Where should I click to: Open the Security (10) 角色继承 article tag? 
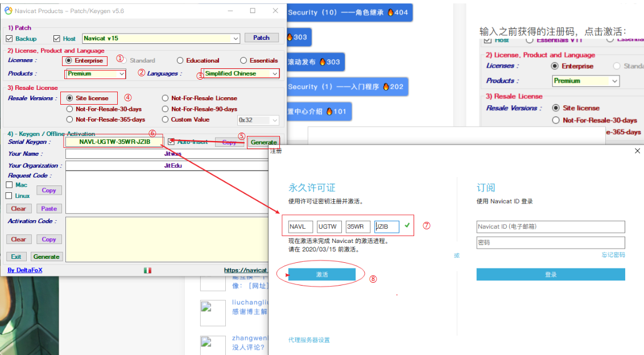coord(348,13)
